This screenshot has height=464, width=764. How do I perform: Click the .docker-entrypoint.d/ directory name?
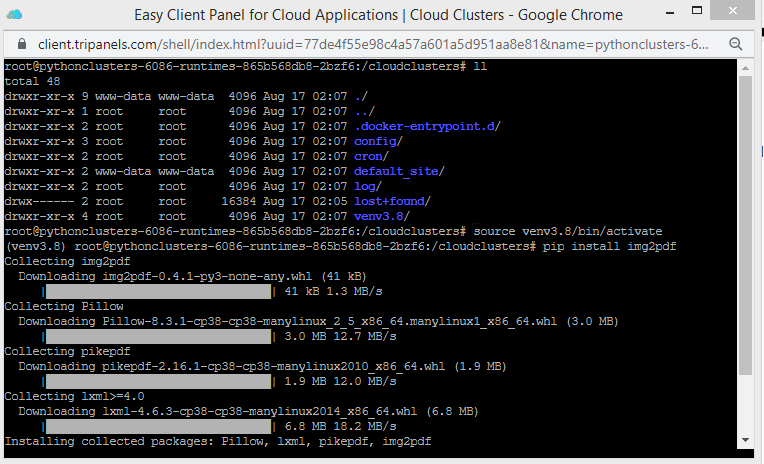point(427,126)
